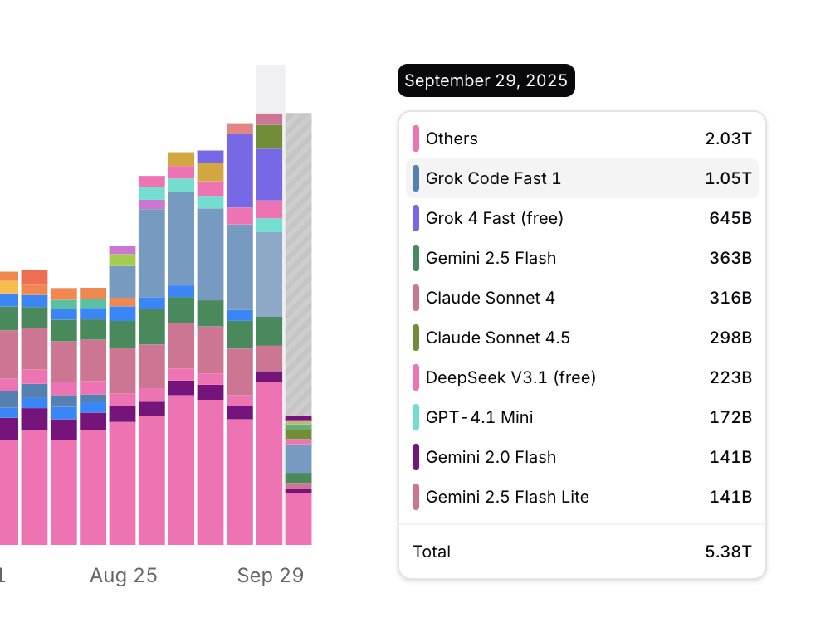The height and width of the screenshot is (632, 840).
Task: Click the Total row label
Action: tap(432, 552)
